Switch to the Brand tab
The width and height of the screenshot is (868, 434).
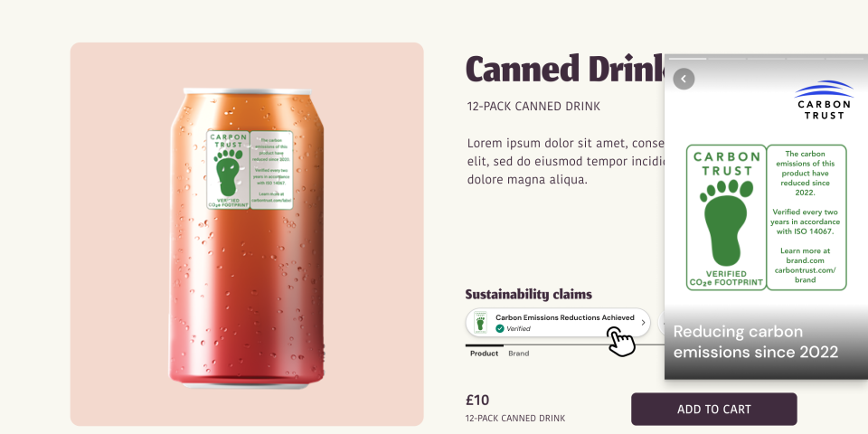coord(519,354)
